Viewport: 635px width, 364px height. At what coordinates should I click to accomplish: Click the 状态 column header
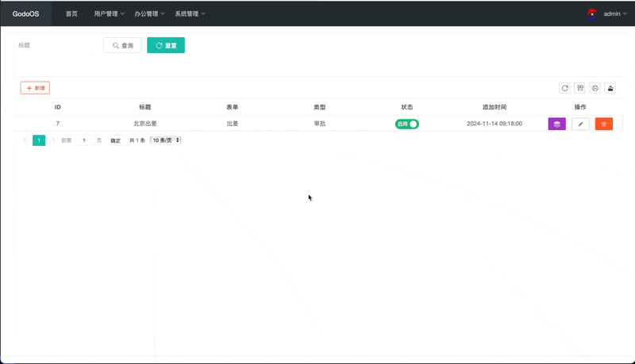407,107
